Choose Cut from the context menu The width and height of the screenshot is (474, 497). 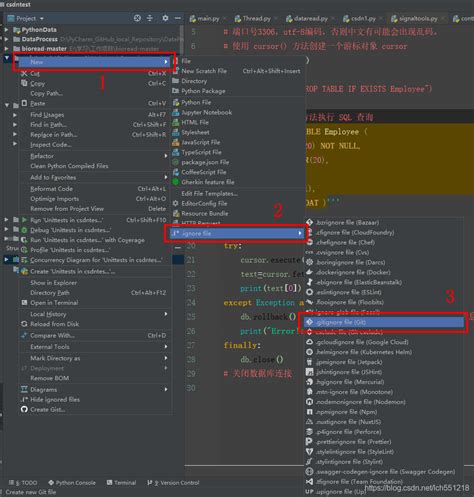pos(94,73)
